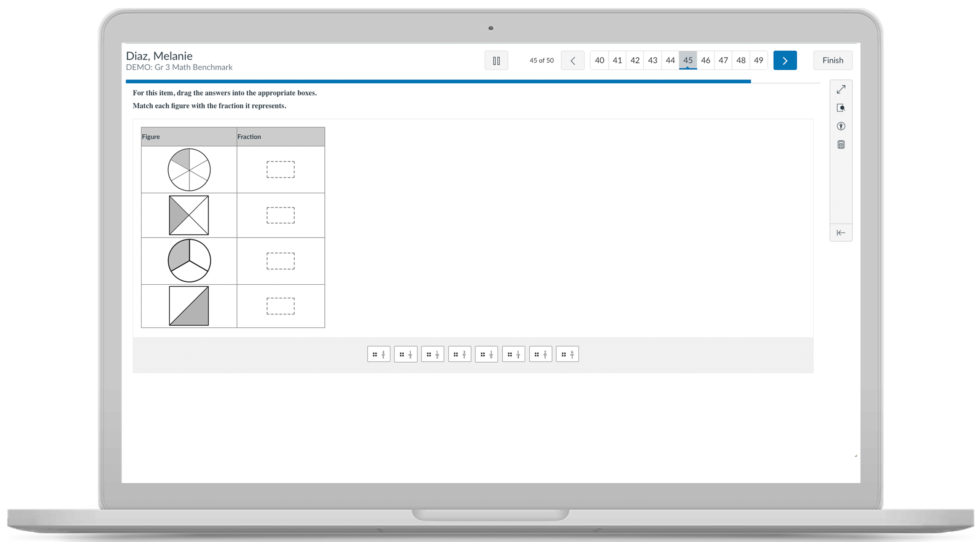Click the half-shaded square figure
The image size is (980, 542).
pos(188,306)
